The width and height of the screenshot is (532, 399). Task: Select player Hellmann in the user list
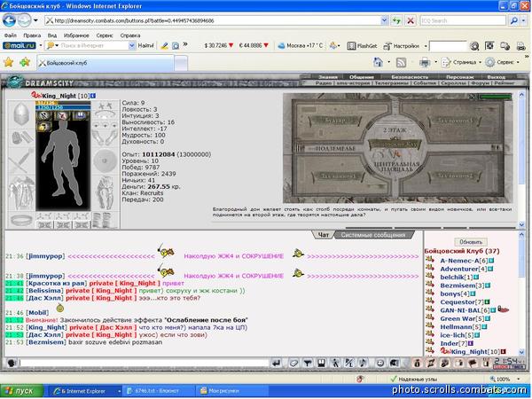click(456, 327)
